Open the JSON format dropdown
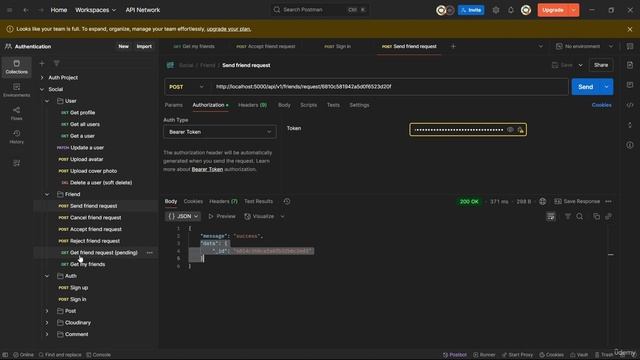The image size is (640, 360). point(183,216)
